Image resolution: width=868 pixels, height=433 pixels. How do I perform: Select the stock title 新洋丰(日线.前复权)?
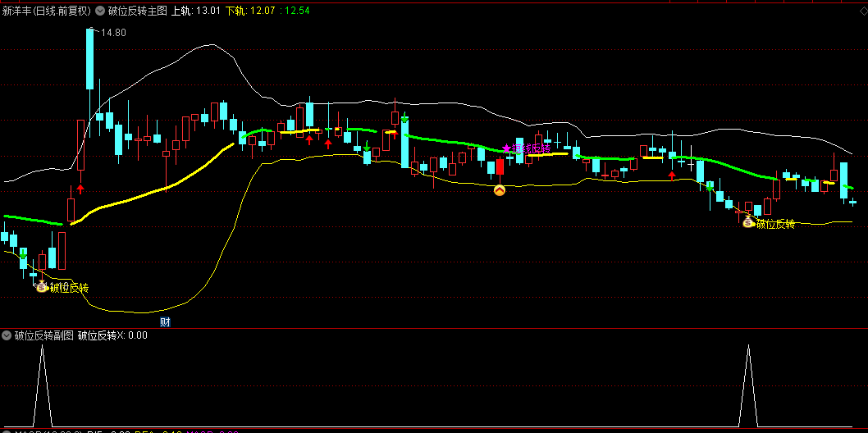tap(47, 10)
